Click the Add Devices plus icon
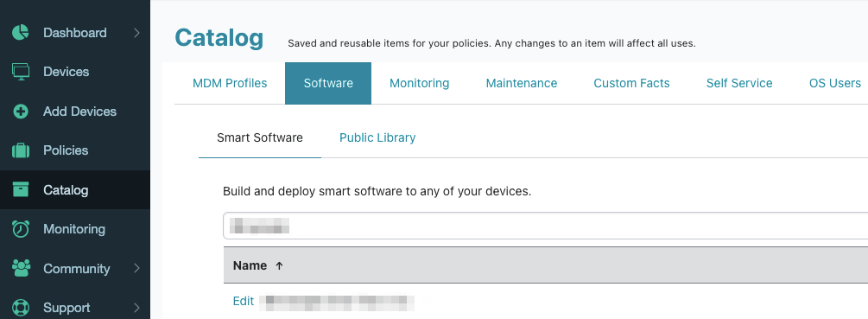This screenshot has width=868, height=319. coord(21,112)
